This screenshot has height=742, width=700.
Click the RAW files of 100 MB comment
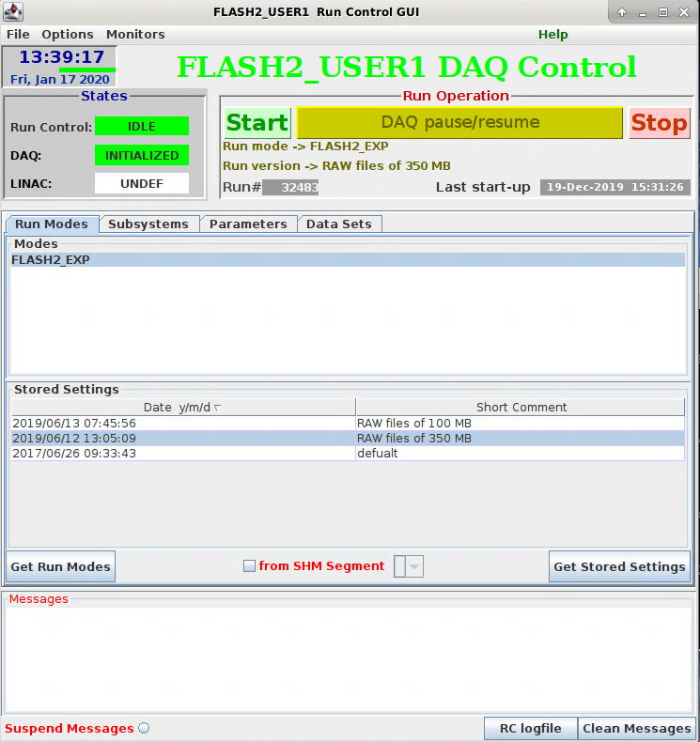pos(414,423)
